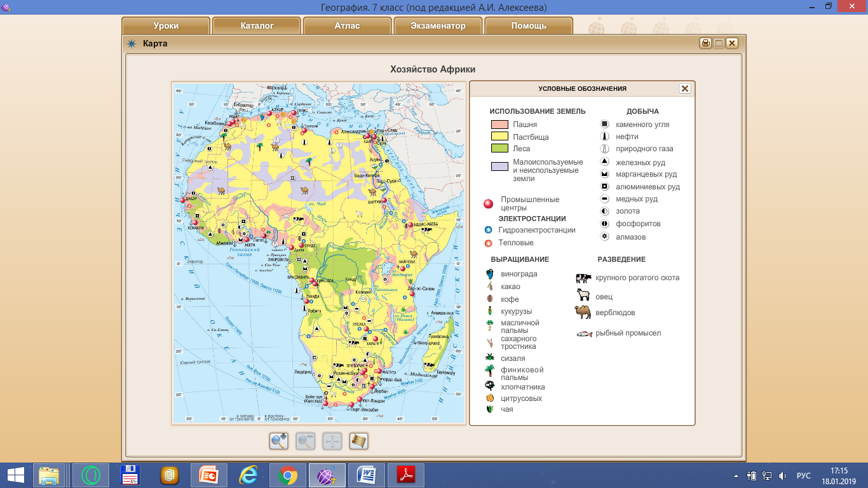Click the thermal power station symbol
This screenshot has height=488, width=868.
(x=488, y=243)
